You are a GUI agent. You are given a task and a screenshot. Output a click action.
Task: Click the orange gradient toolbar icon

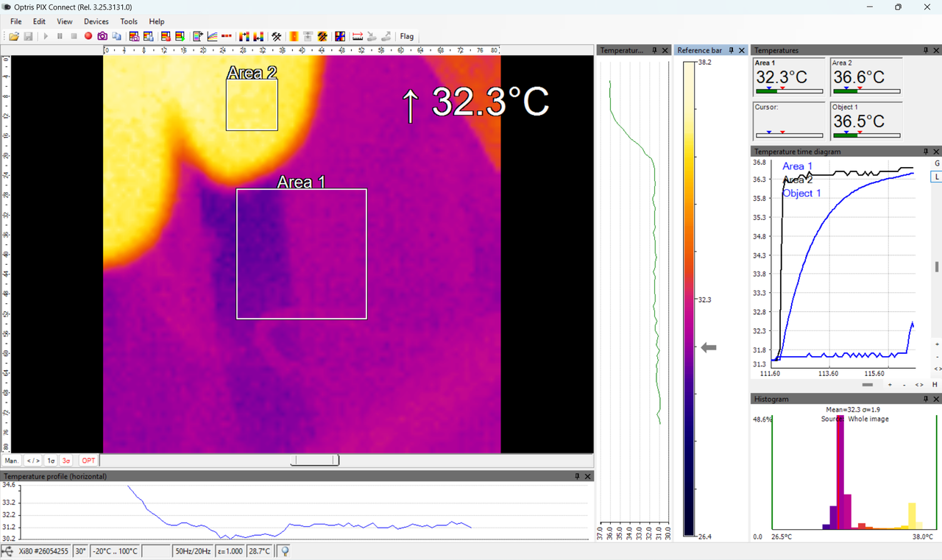tap(294, 36)
